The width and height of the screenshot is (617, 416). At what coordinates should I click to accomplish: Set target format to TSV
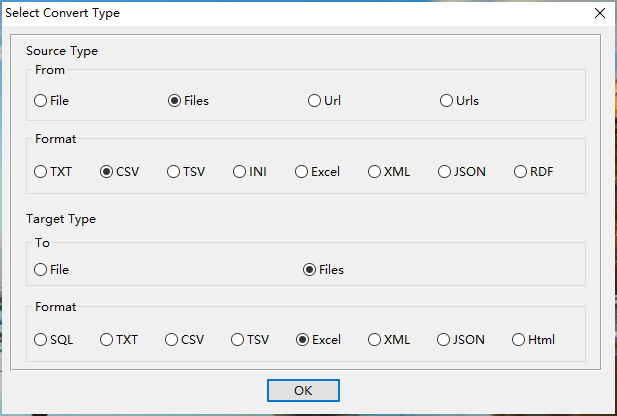[238, 339]
